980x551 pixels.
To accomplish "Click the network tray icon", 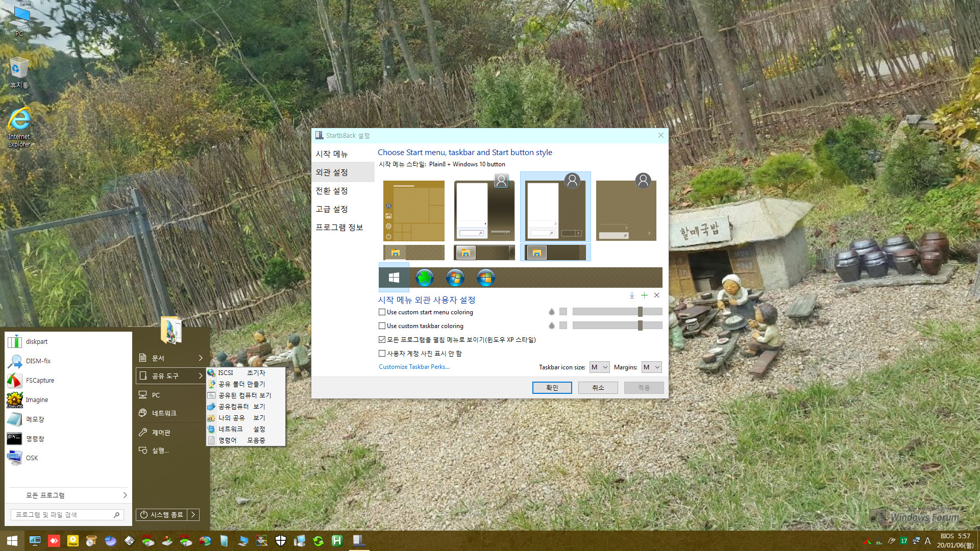I will point(916,541).
